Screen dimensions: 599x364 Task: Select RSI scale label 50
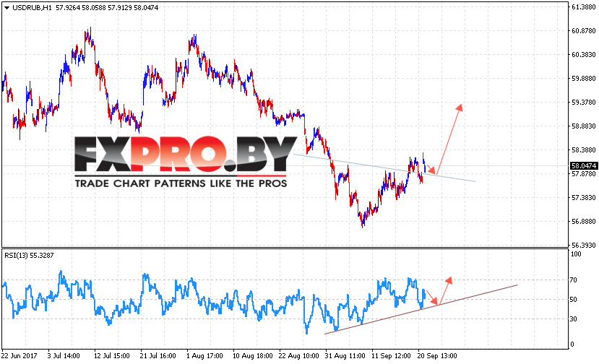pos(574,300)
